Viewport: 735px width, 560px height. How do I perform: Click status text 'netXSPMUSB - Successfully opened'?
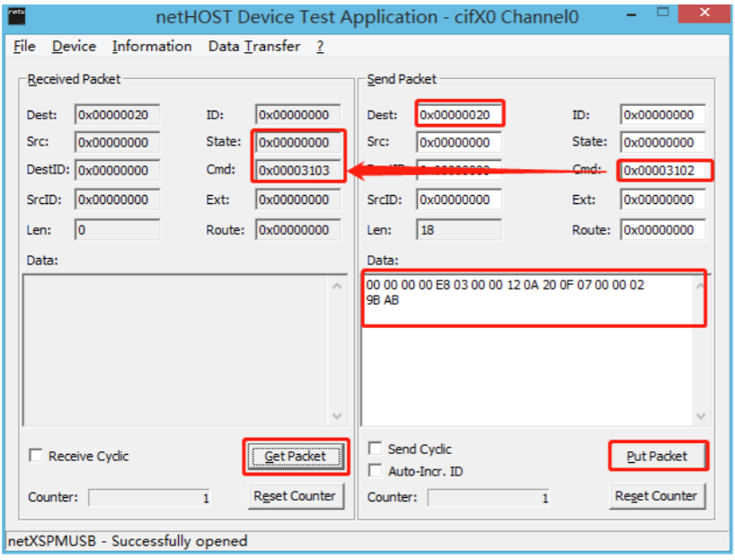(x=128, y=541)
